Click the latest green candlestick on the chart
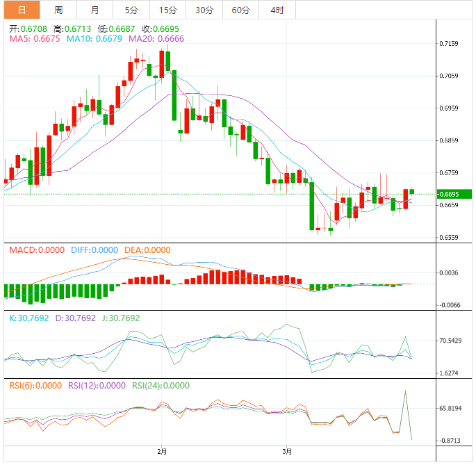 point(412,192)
